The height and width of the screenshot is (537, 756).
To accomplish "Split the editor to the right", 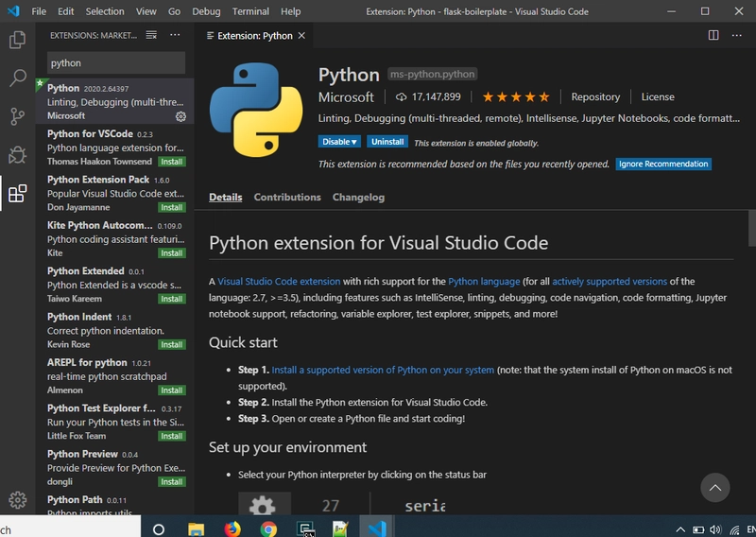I will click(x=713, y=35).
